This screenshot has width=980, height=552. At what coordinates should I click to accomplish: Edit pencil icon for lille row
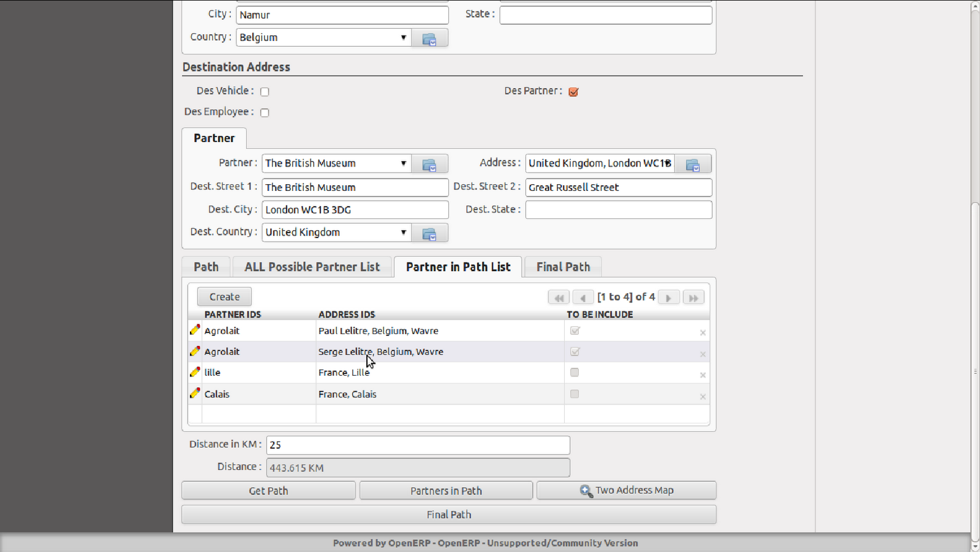coord(195,372)
